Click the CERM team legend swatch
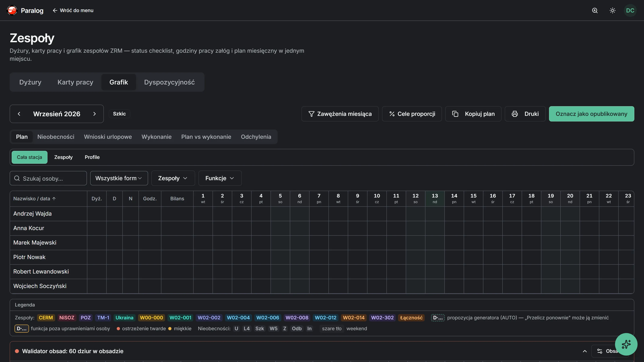 point(46,318)
